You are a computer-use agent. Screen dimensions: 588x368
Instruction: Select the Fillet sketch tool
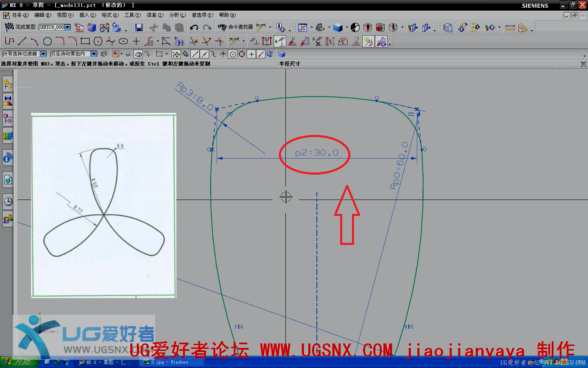click(x=60, y=41)
